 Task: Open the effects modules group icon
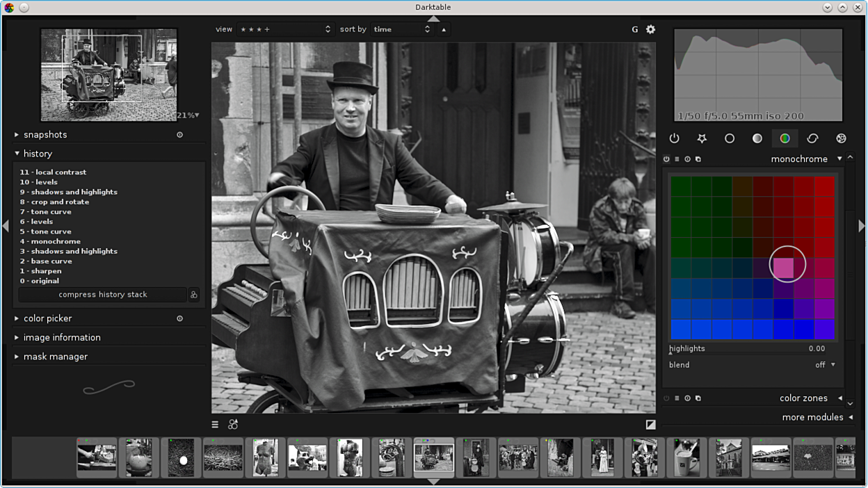841,138
